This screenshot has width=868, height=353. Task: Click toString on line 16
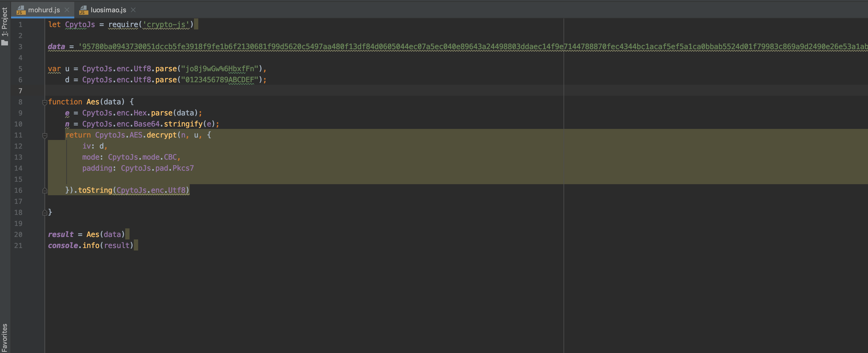click(95, 190)
